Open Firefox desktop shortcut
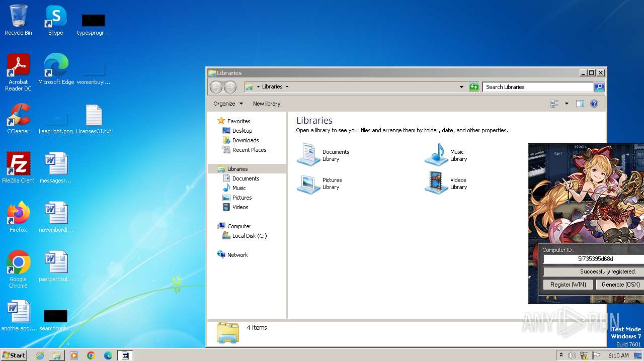Viewport: 644px width, 362px height. tap(18, 217)
